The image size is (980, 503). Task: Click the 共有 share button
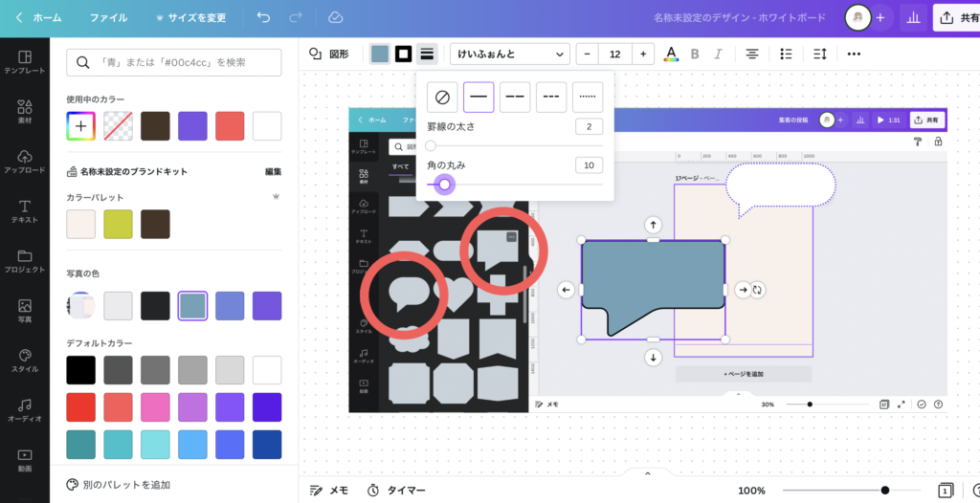point(958,18)
